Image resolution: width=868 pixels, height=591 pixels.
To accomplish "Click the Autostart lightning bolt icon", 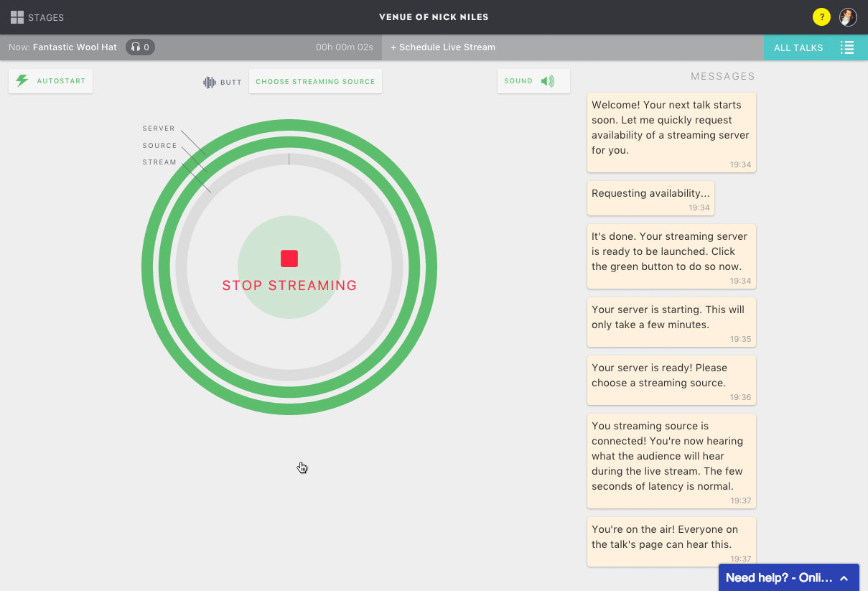I will pos(22,81).
